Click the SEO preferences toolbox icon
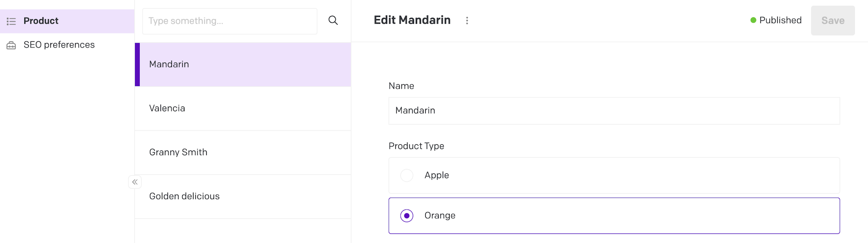 [11, 45]
